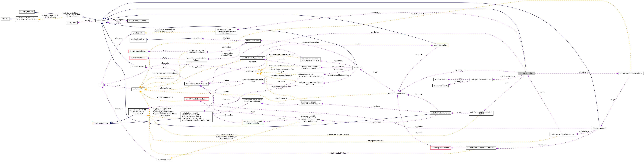The image size is (644, 162).
Task: Open std::vector< ns3::Ptr< ns3::Application > > node
Action: click(x=310, y=68)
